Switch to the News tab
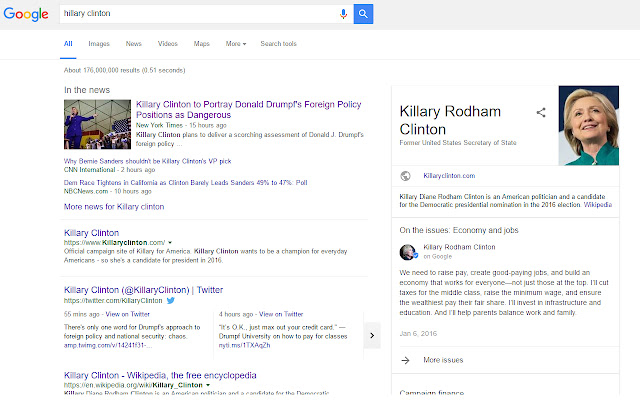Screen dimensions: 640x400 [133, 44]
